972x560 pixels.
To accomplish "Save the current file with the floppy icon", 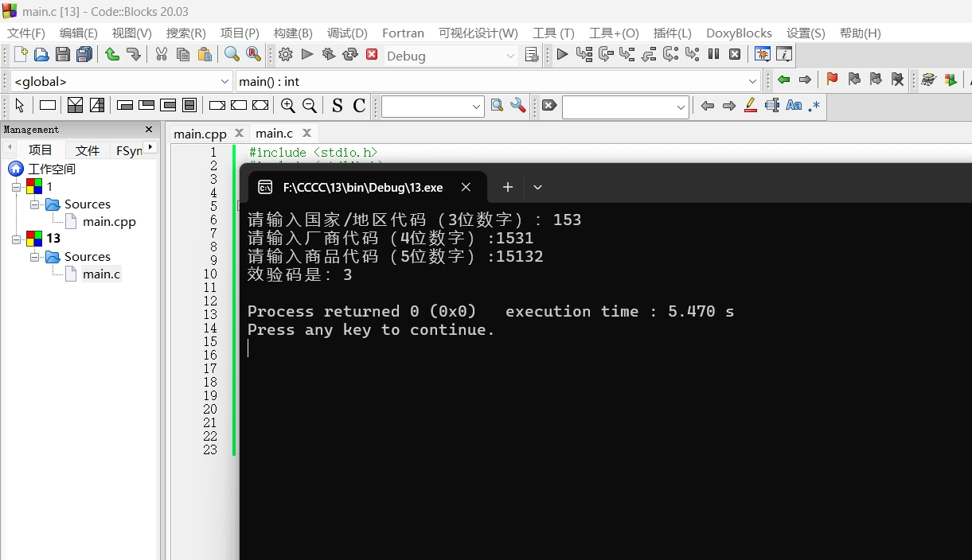I will pyautogui.click(x=63, y=54).
